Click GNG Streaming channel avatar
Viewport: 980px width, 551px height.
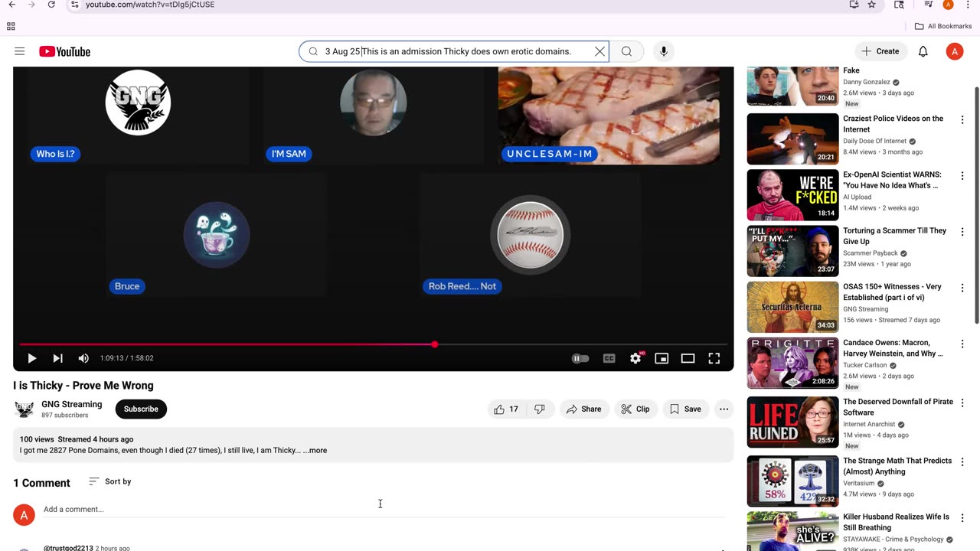24,409
